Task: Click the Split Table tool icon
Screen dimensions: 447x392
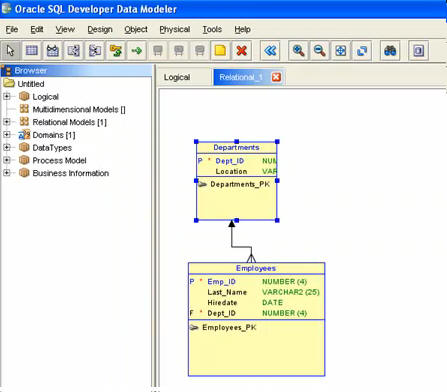Action: (x=74, y=51)
